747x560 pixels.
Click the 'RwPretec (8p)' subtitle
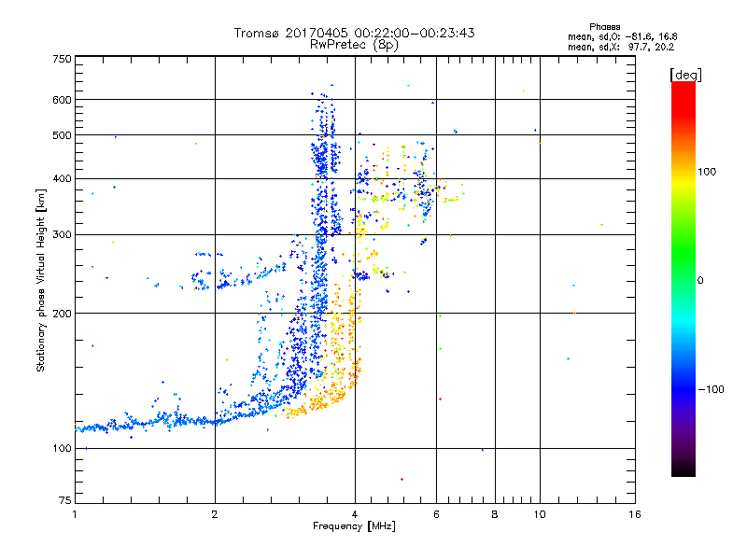(354, 45)
